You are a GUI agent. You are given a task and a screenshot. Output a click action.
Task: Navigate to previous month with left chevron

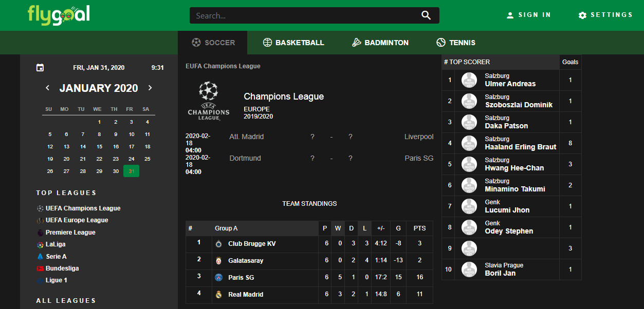(x=47, y=88)
